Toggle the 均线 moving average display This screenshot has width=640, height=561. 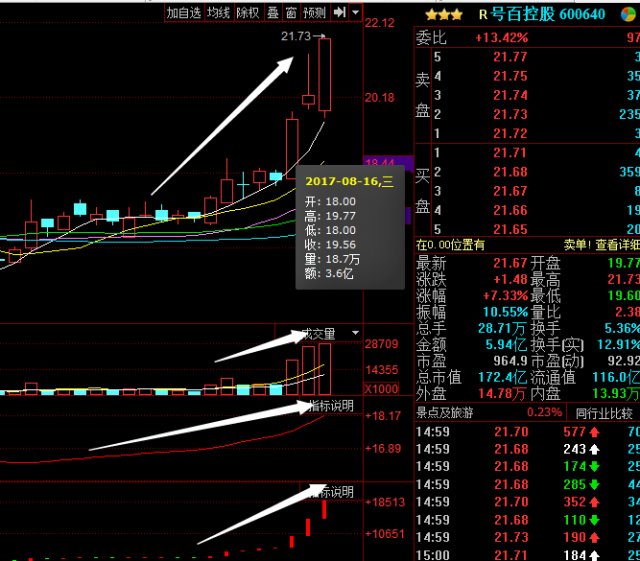point(219,13)
